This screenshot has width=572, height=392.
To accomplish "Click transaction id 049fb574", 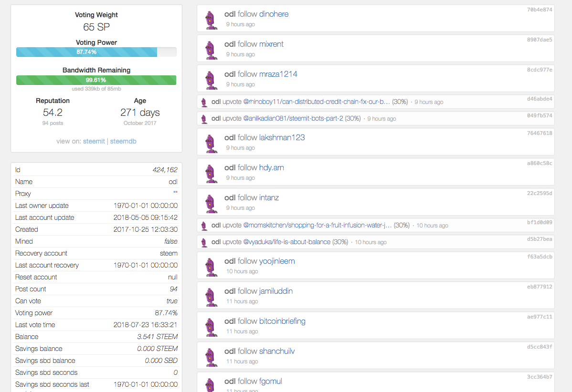I will point(539,115).
